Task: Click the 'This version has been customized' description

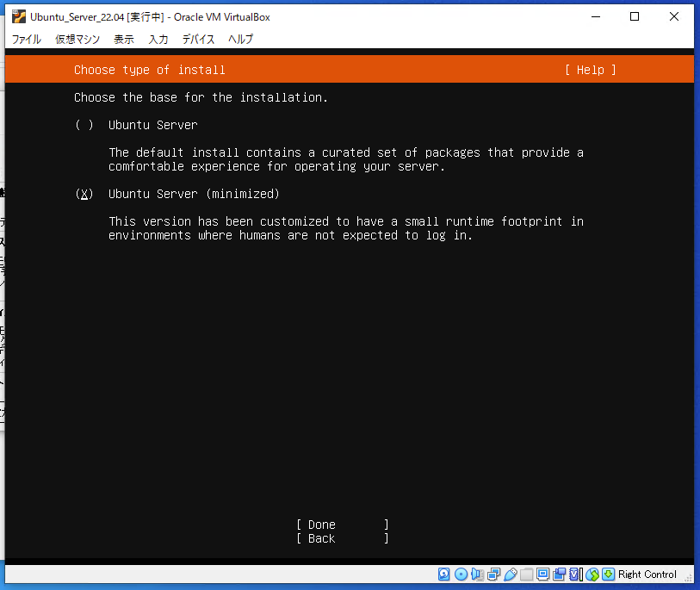Action: click(x=346, y=228)
